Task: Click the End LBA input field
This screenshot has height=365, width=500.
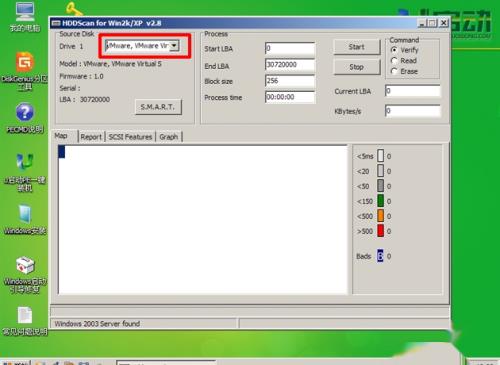Action: [290, 65]
